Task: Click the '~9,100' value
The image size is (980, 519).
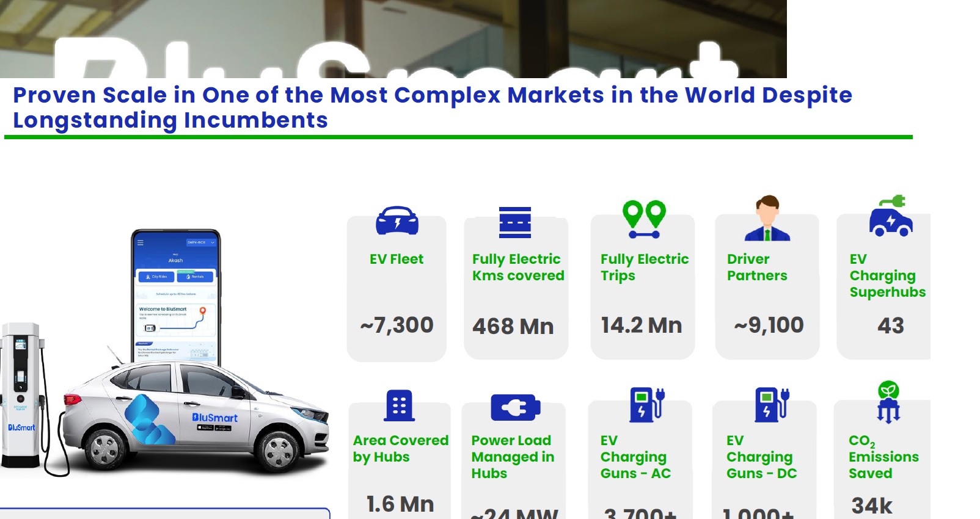Action: pyautogui.click(x=769, y=325)
